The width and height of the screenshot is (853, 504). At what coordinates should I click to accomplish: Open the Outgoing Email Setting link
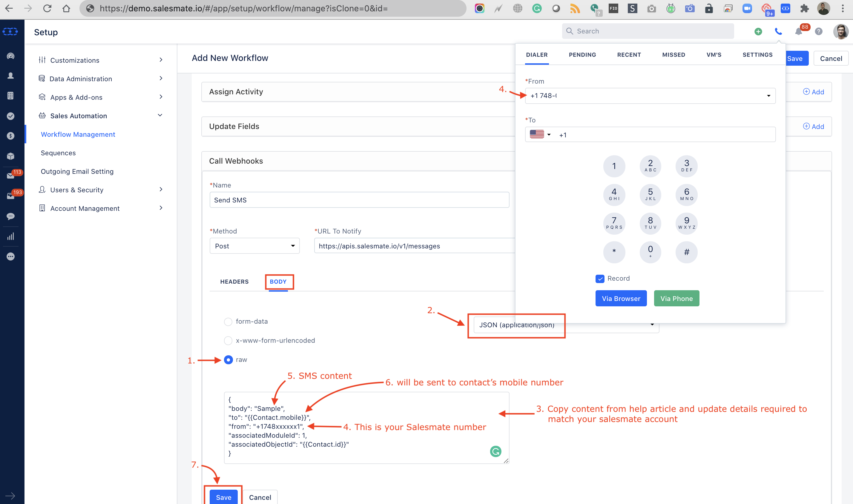pos(77,171)
